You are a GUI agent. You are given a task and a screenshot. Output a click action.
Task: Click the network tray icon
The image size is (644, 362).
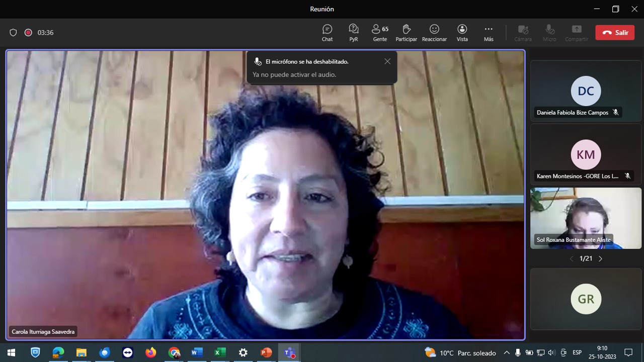(x=541, y=352)
